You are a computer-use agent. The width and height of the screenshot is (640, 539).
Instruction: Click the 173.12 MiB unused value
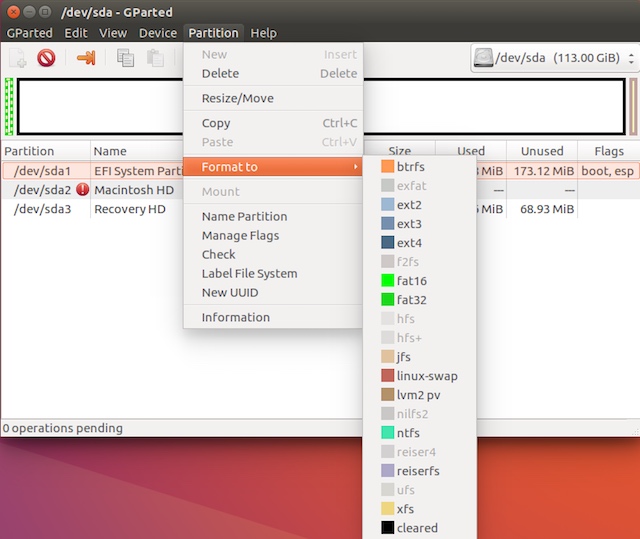pos(544,171)
